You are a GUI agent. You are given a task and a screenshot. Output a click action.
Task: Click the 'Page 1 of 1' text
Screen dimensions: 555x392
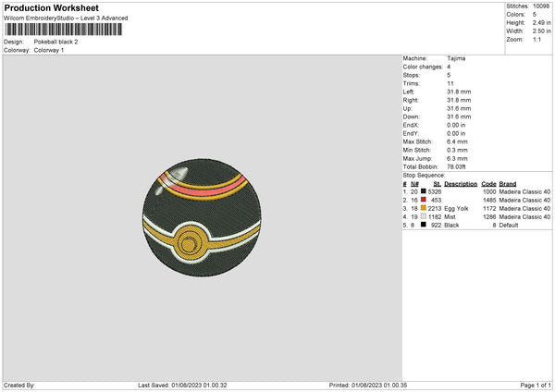coord(536,385)
